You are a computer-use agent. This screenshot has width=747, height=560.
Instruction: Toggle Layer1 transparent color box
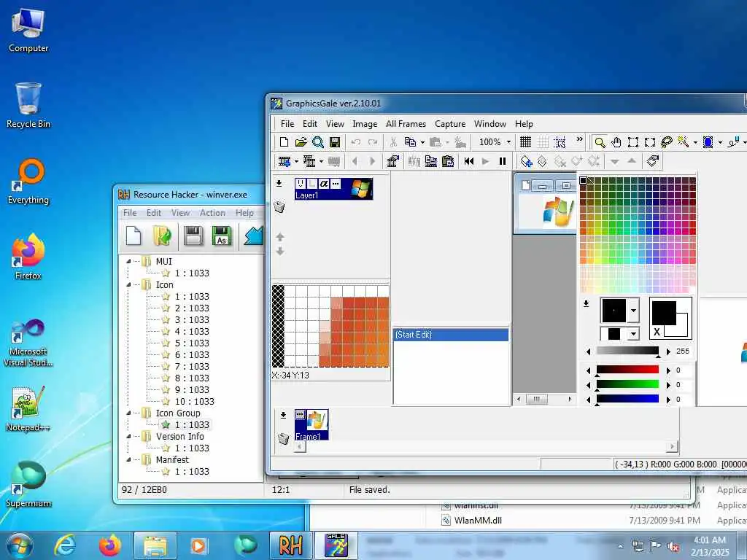(312, 183)
